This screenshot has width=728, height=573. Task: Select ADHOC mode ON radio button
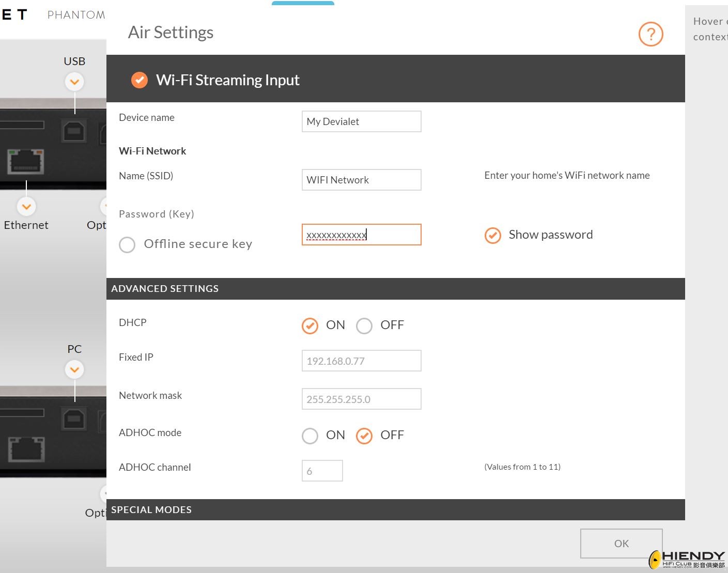(x=310, y=436)
